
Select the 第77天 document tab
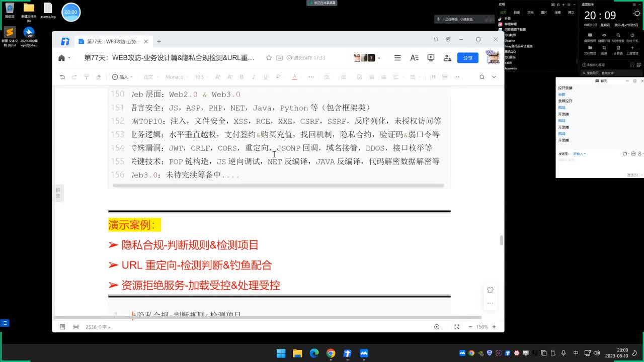coord(113,41)
